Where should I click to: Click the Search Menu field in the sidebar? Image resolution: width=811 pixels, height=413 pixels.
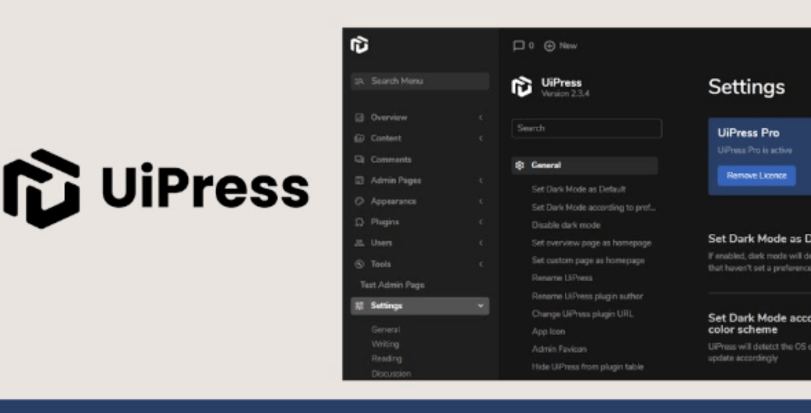click(x=420, y=81)
